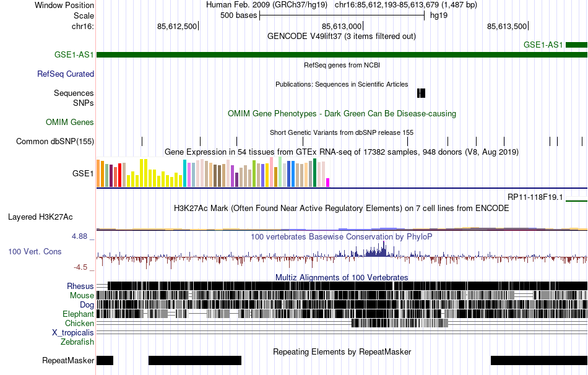Click the 85,613,000 position marker
This screenshot has width=588, height=375.
coord(342,26)
